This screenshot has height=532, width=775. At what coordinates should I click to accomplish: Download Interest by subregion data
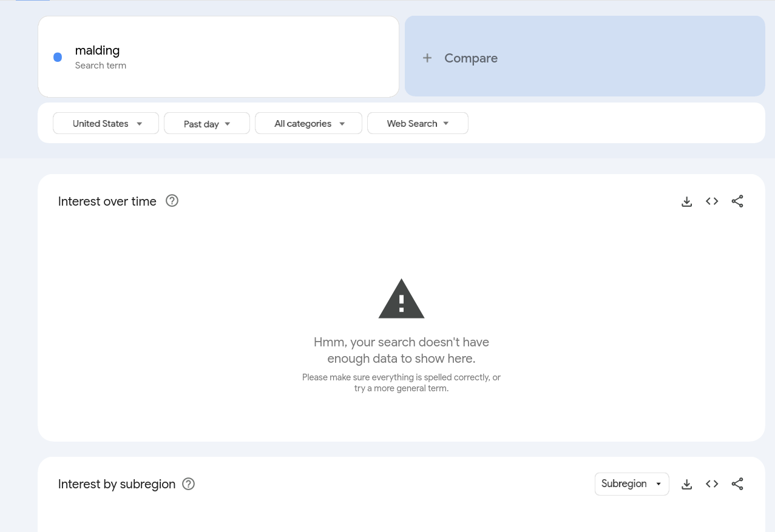coord(686,484)
